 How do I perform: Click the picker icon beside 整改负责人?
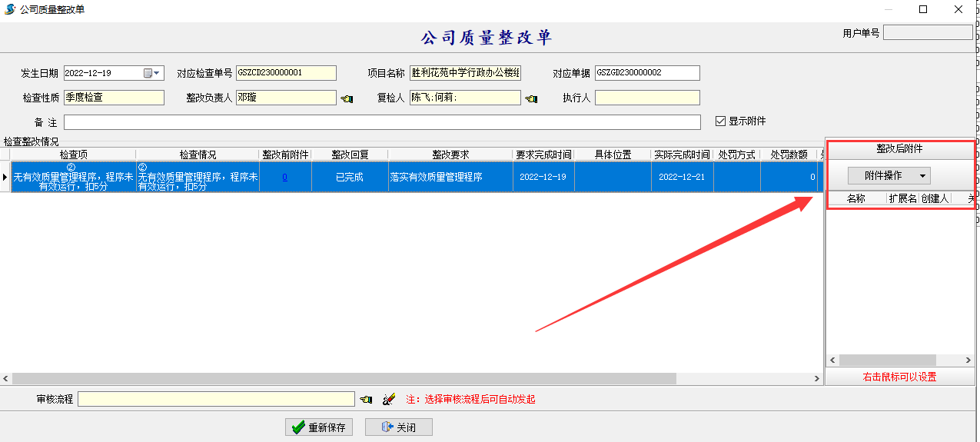346,98
